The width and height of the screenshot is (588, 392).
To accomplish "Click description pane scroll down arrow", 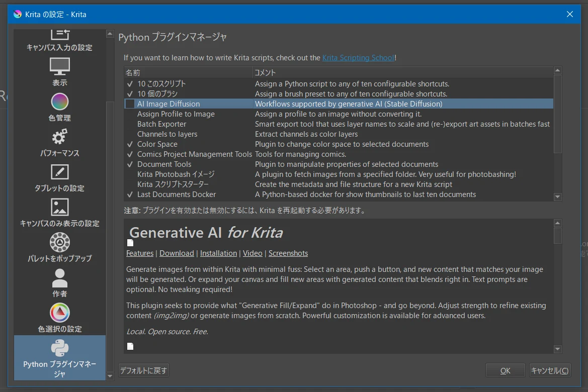I will point(558,349).
